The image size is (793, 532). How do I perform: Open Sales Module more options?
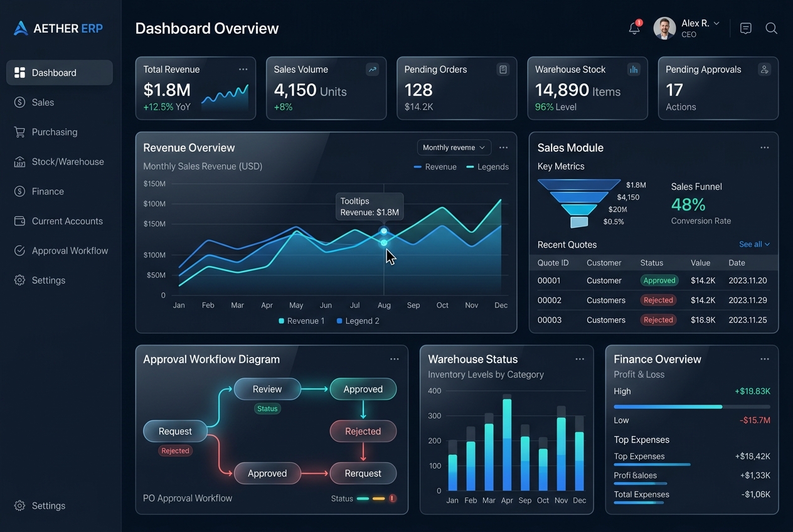coord(764,147)
